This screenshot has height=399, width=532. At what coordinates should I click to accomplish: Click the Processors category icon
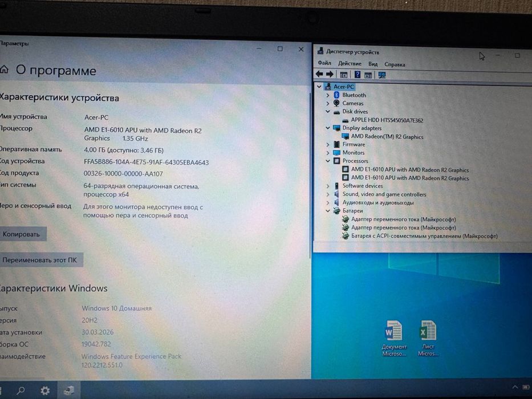(336, 161)
